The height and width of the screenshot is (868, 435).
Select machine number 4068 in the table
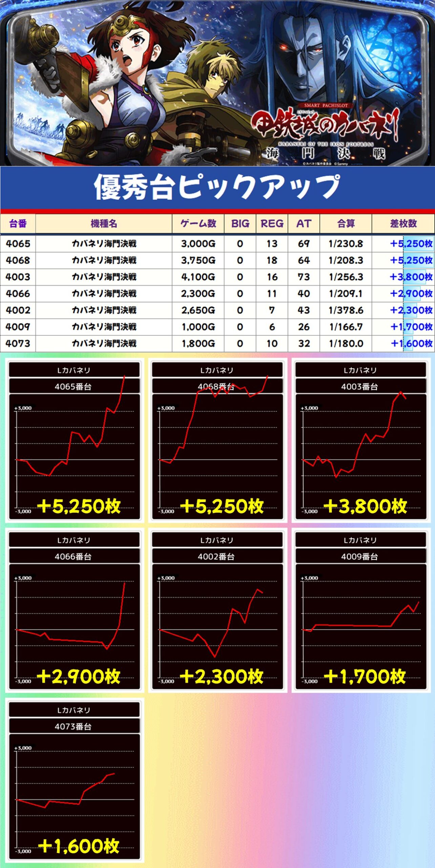18,260
